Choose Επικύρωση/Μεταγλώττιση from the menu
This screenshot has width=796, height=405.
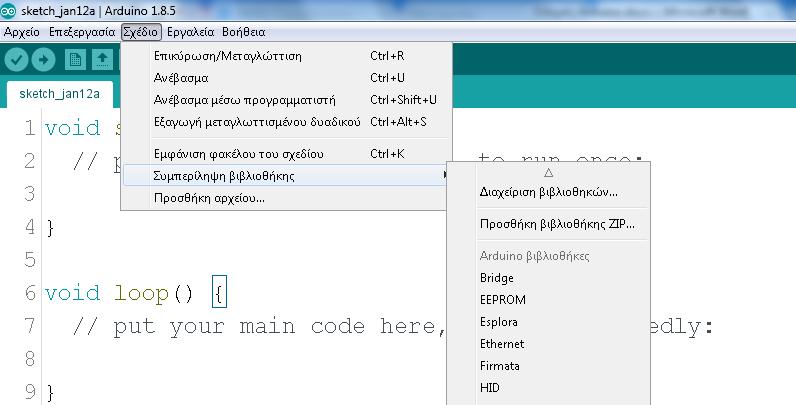point(287,56)
